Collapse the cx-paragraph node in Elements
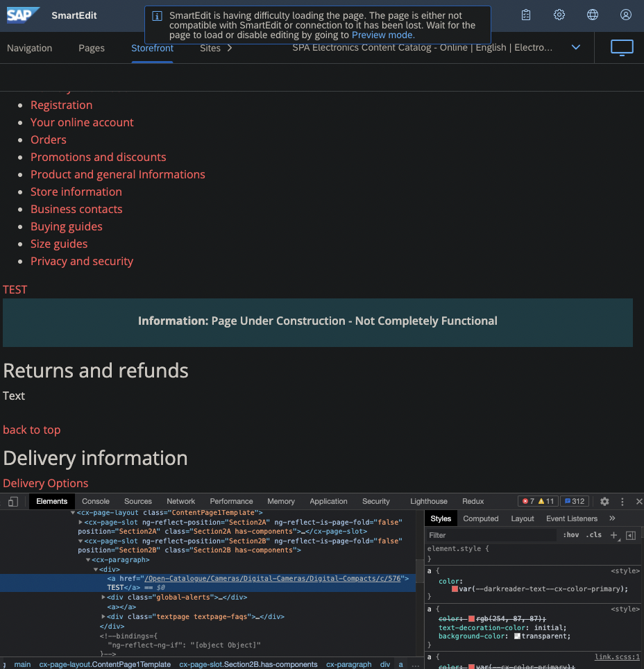 pos(87,559)
